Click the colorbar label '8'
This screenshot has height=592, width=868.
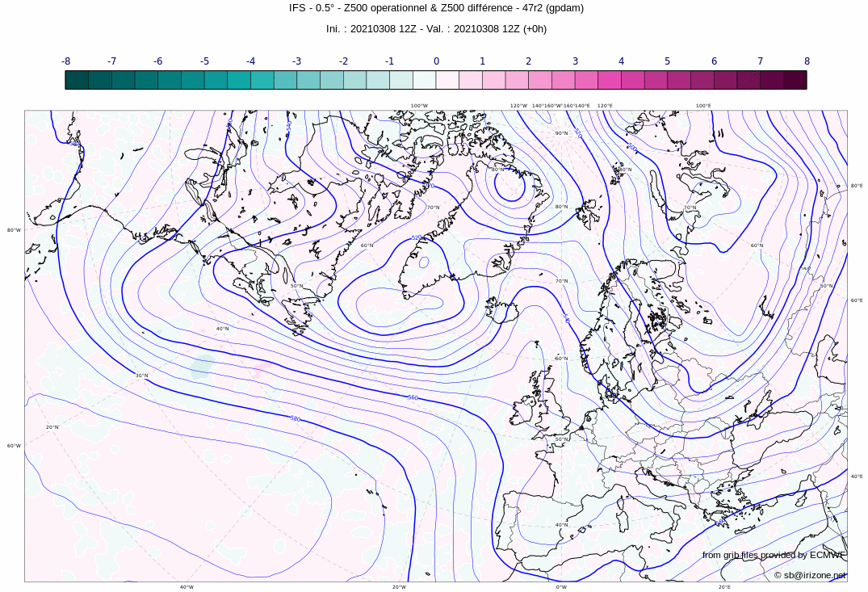point(807,61)
